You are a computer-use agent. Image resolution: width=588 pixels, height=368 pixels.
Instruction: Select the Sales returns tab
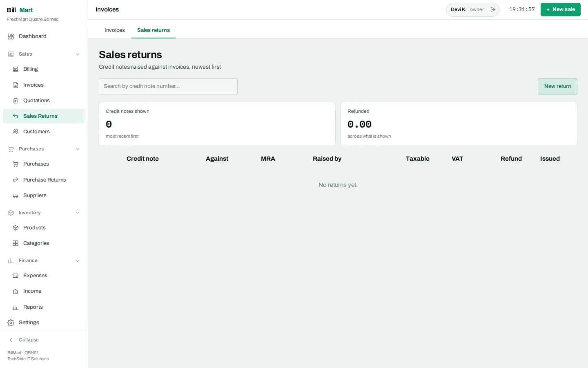tap(154, 30)
